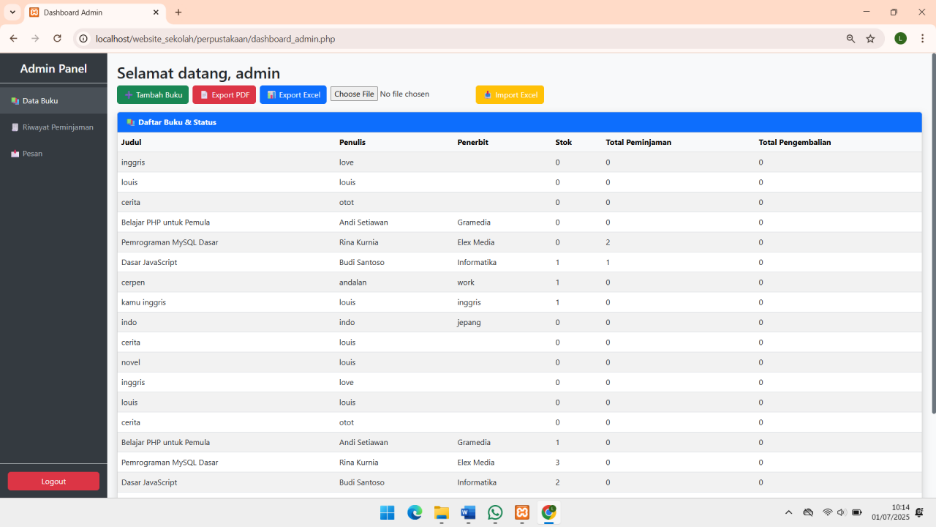This screenshot has height=527, width=936.
Task: Open the Windows Start menu
Action: [x=387, y=513]
